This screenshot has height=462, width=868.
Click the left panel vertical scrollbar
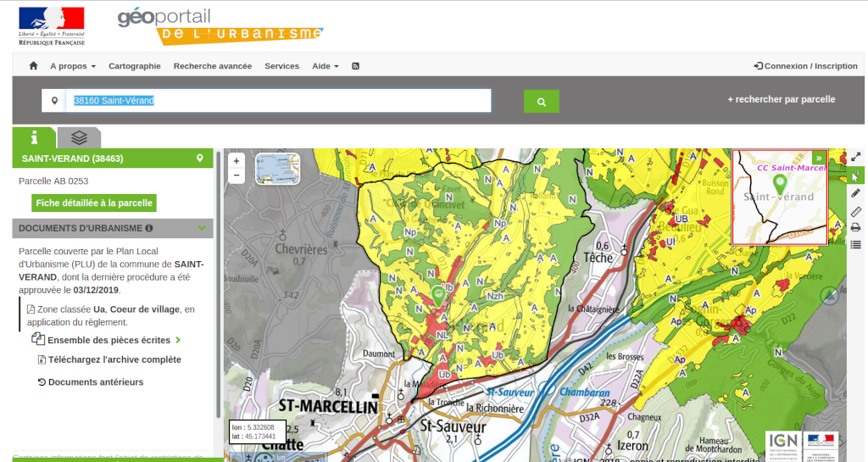pyautogui.click(x=218, y=284)
